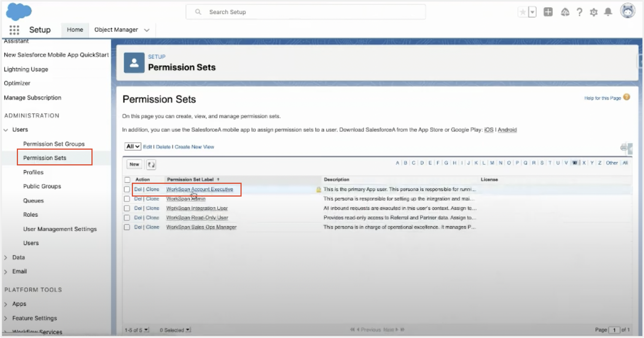Viewport: 644px width, 338px height.
Task: Click the refresh list icon
Action: [x=151, y=164]
